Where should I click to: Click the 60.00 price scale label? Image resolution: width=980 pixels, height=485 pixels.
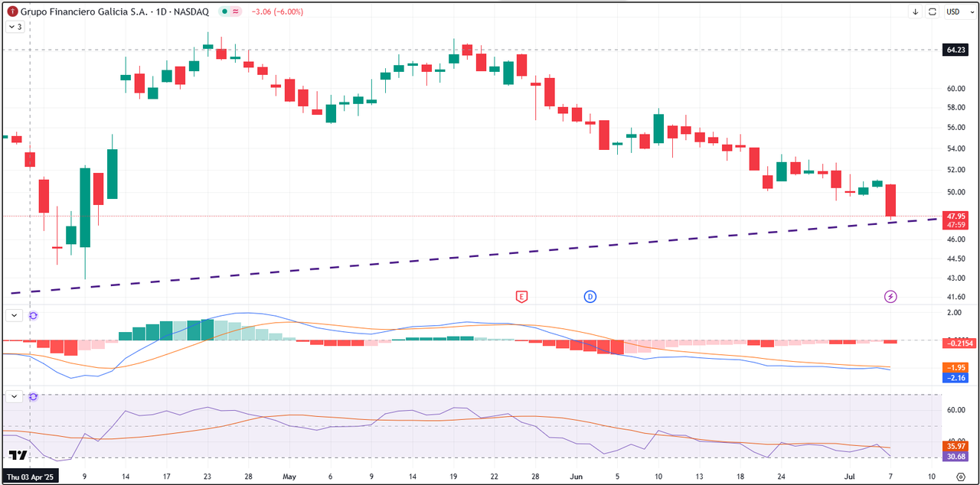coord(955,89)
